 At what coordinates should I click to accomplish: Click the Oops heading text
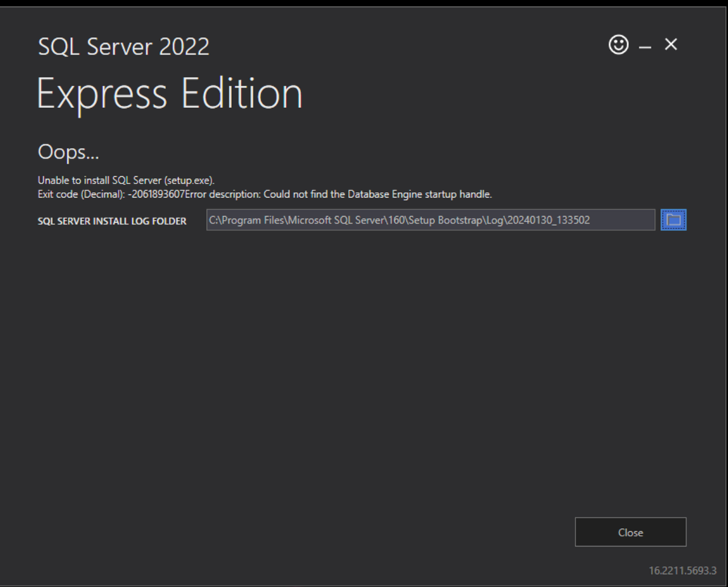pyautogui.click(x=67, y=151)
